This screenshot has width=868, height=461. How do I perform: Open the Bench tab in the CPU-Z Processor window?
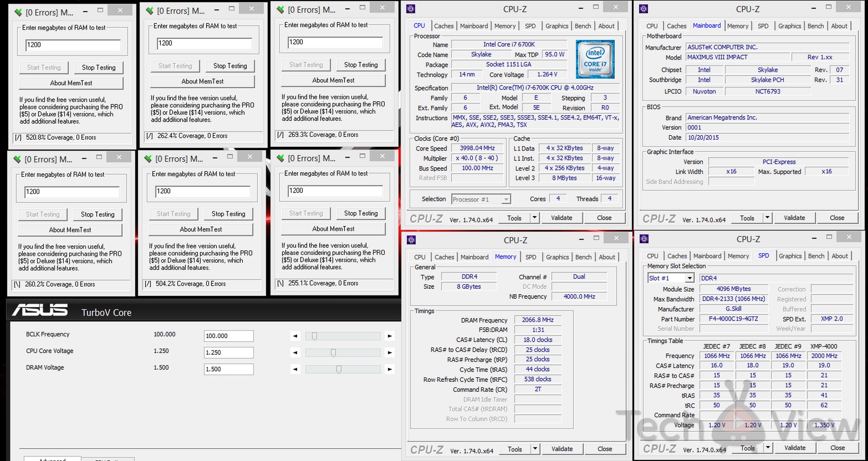(583, 26)
